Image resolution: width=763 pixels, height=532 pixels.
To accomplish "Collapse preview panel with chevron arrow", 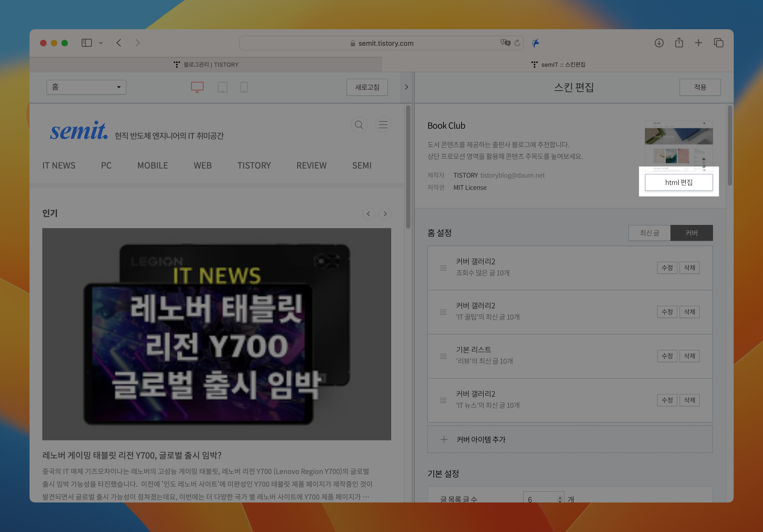I will click(x=406, y=87).
